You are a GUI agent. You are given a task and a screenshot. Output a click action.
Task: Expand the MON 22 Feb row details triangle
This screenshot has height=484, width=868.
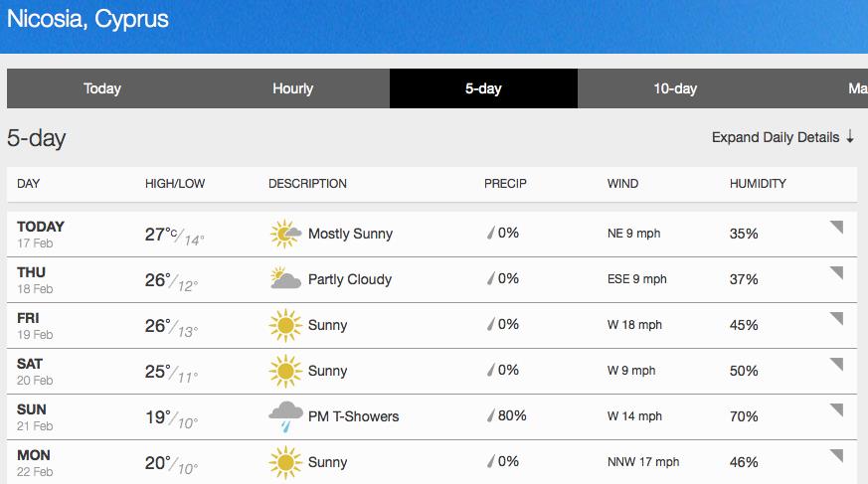click(836, 455)
